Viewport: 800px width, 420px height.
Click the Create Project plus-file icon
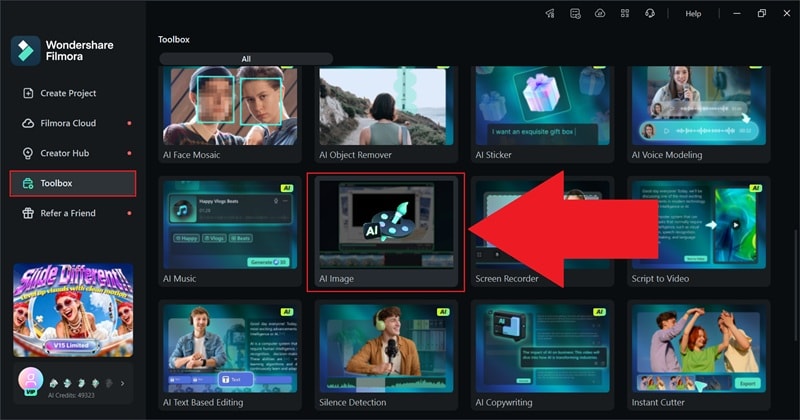[28, 93]
